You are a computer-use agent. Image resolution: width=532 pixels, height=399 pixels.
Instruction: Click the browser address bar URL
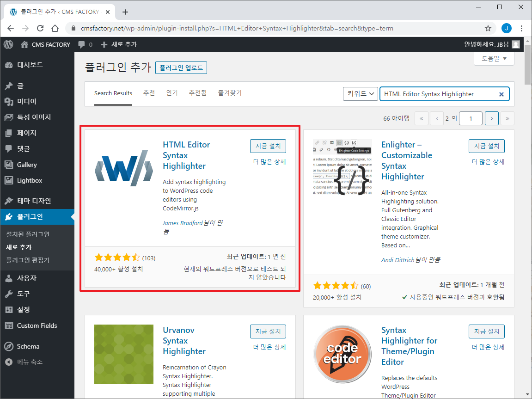[237, 28]
